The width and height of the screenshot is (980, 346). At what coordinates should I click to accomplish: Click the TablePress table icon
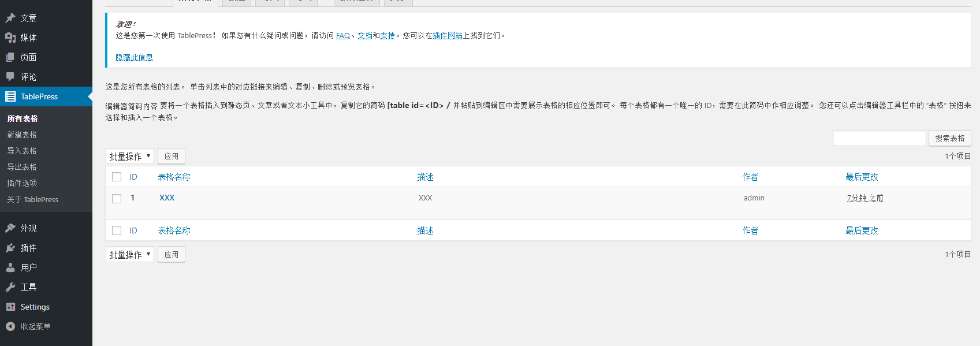pyautogui.click(x=10, y=96)
